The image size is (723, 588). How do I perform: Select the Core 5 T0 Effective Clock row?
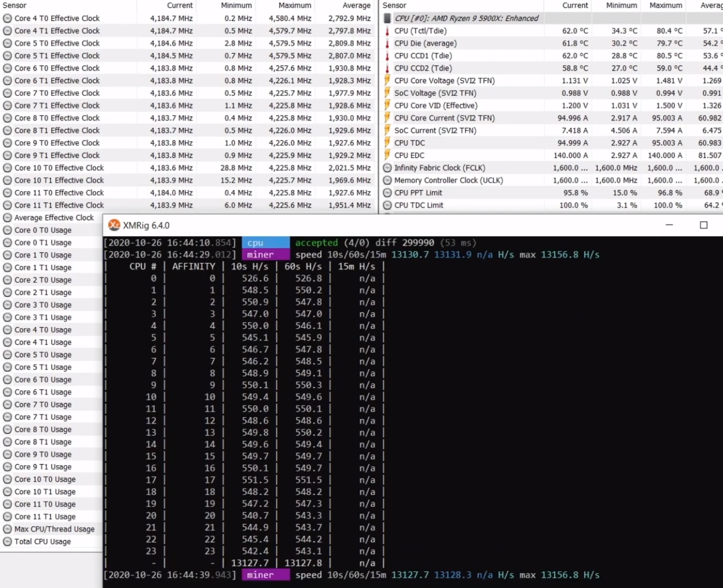point(187,43)
